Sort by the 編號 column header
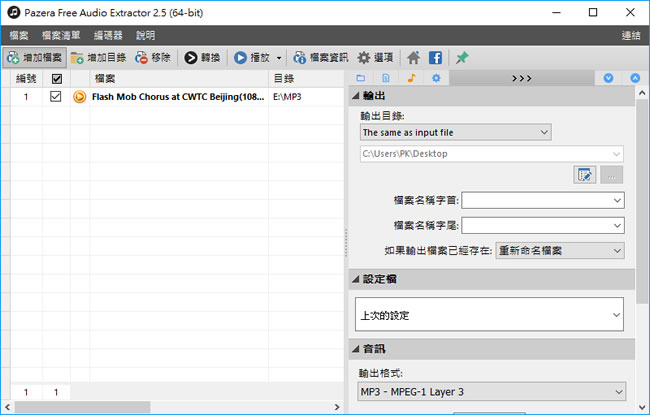 click(26, 78)
